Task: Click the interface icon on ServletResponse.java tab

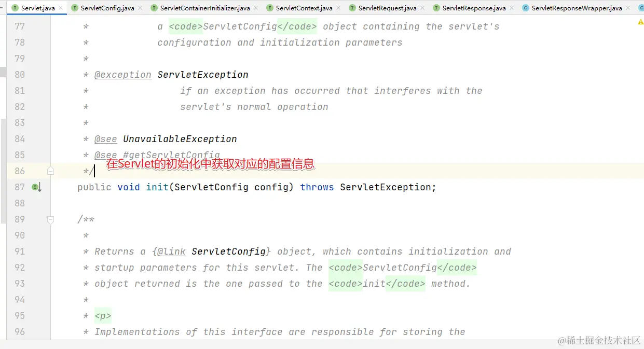Action: [436, 8]
